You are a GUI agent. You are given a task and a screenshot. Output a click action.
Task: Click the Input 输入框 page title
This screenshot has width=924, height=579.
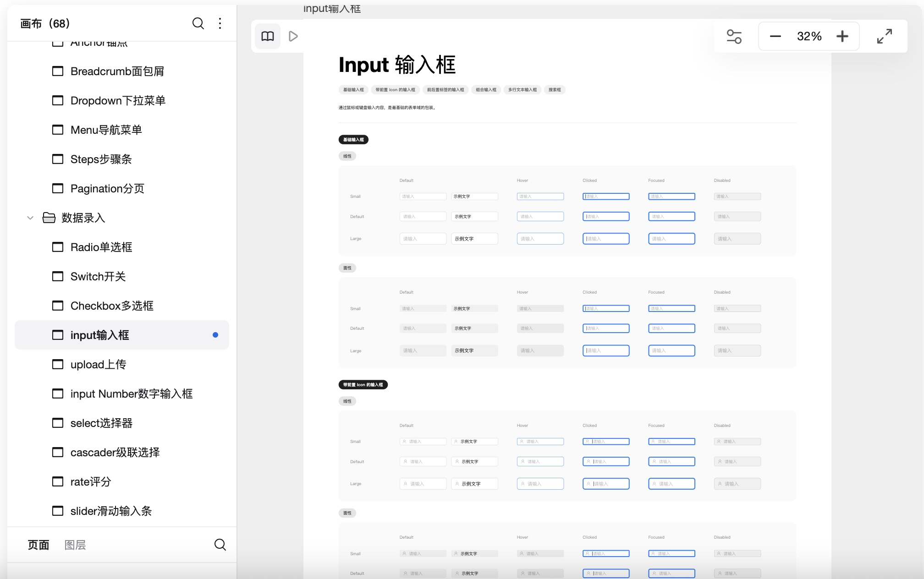click(397, 65)
